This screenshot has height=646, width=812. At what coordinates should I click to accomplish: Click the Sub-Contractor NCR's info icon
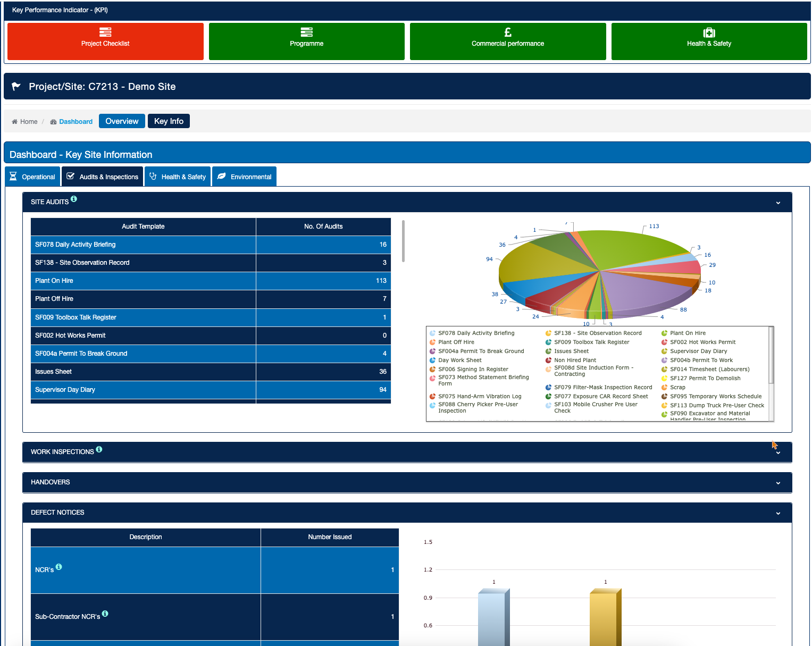click(105, 614)
